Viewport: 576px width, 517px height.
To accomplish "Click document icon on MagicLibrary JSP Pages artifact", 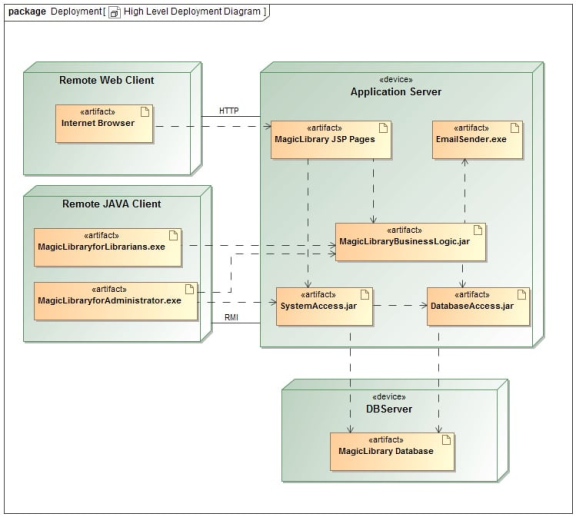I will [x=383, y=128].
